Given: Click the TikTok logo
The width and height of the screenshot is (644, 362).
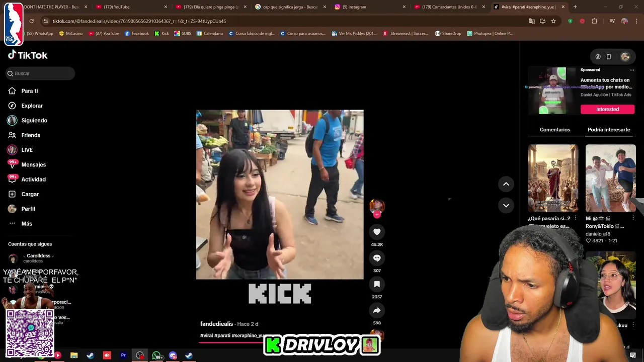Looking at the screenshot, I should (28, 55).
